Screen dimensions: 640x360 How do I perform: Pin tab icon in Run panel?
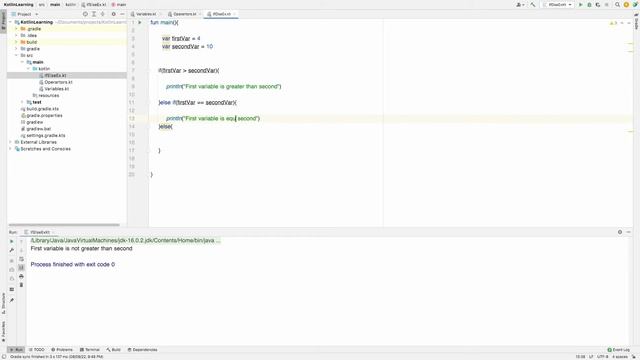[11, 300]
